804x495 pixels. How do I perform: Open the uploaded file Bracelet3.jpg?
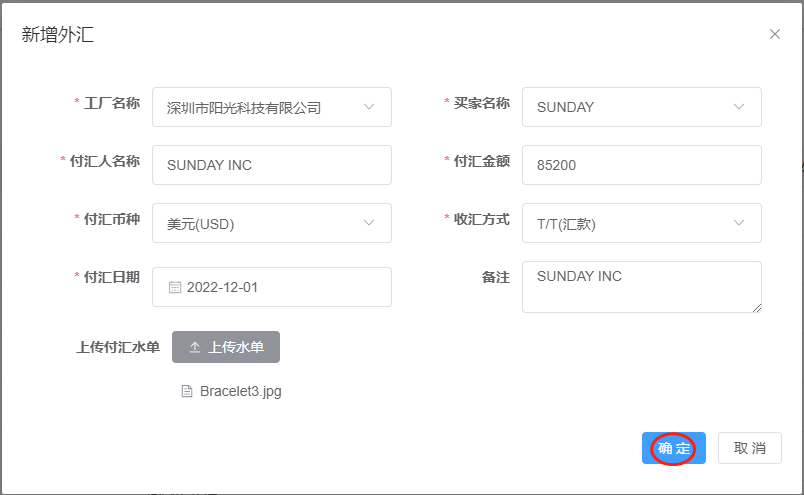point(240,391)
